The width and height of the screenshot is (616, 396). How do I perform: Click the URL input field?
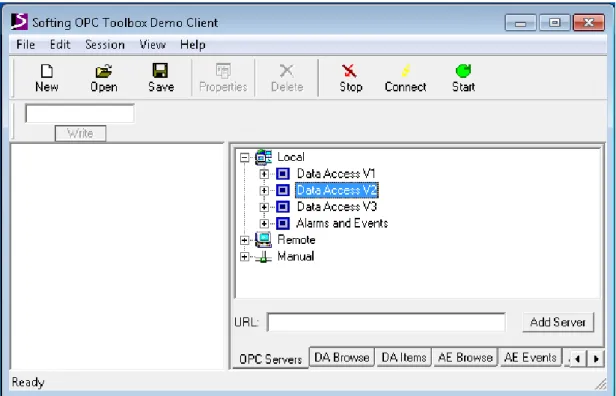386,322
